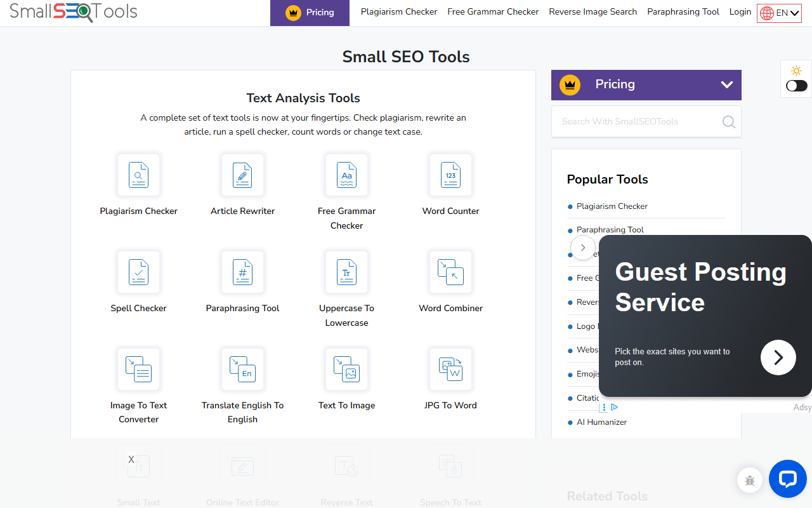Open Image To Text Converter icon
The height and width of the screenshot is (508, 812).
point(138,369)
